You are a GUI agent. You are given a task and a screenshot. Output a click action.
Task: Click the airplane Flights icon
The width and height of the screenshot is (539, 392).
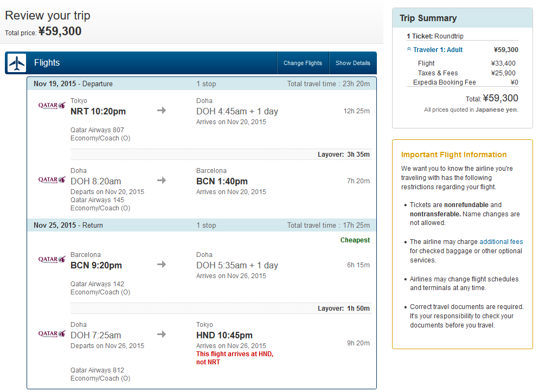pyautogui.click(x=17, y=63)
